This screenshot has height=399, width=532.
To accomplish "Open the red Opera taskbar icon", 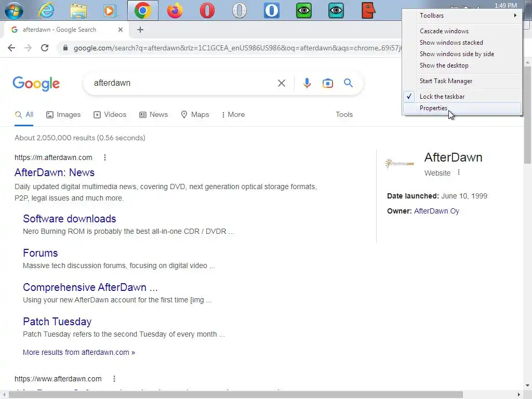I will tap(207, 10).
